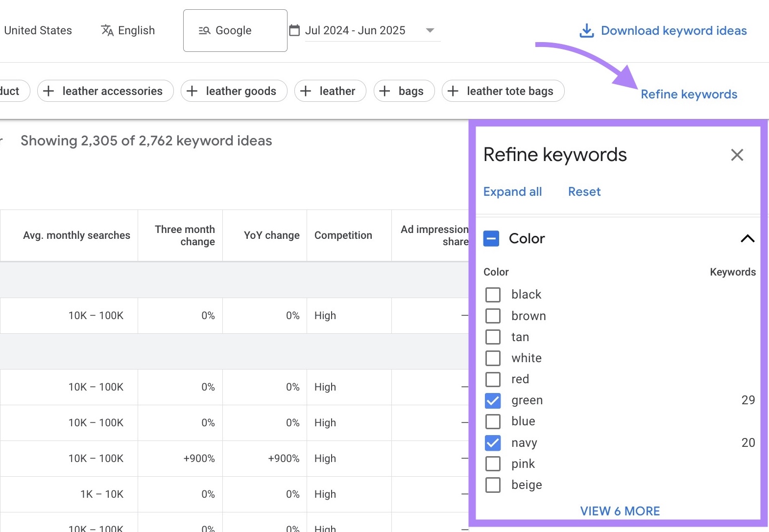Open the date range dropdown arrow
Screen dimensions: 769x532
pos(430,30)
